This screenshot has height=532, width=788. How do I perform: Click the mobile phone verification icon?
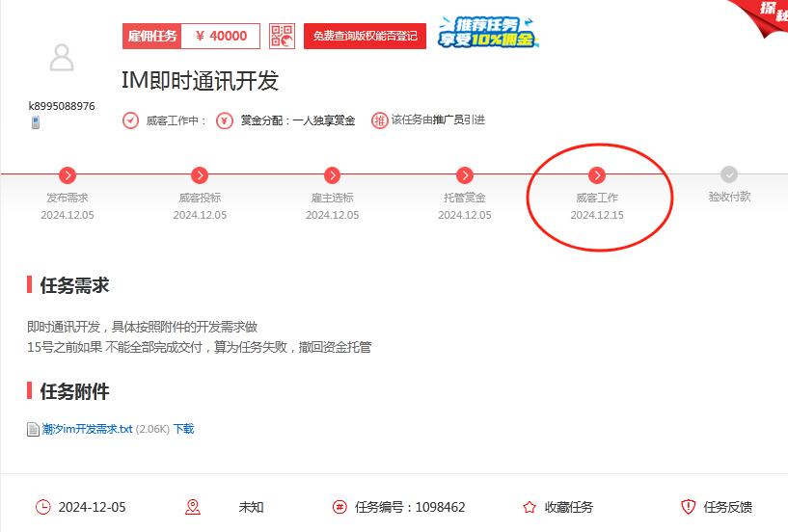click(35, 122)
